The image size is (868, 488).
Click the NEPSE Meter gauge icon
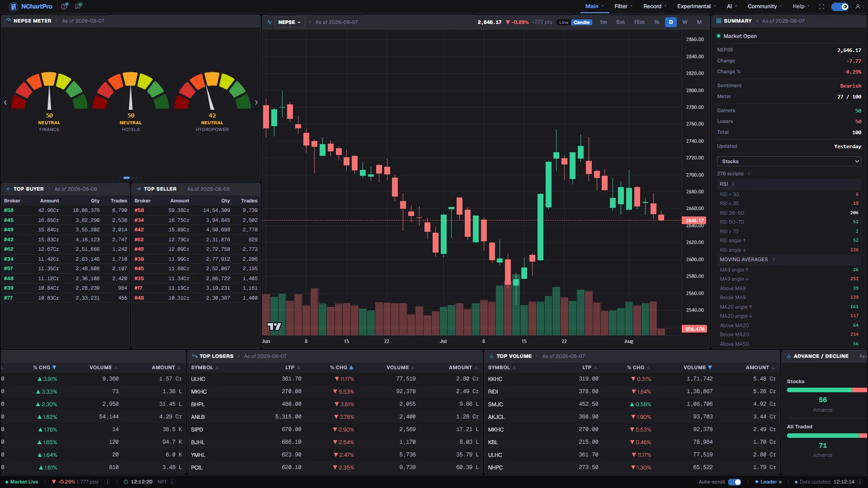(9, 21)
